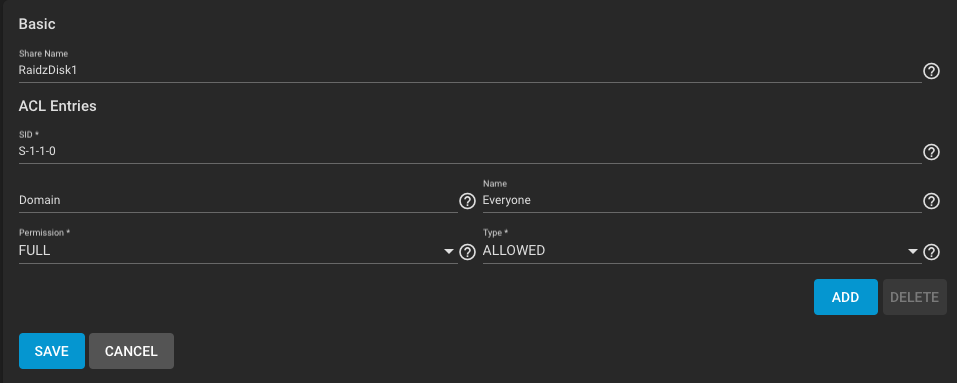Image resolution: width=957 pixels, height=383 pixels.
Task: Show help for the Permission dropdown
Action: coord(467,252)
